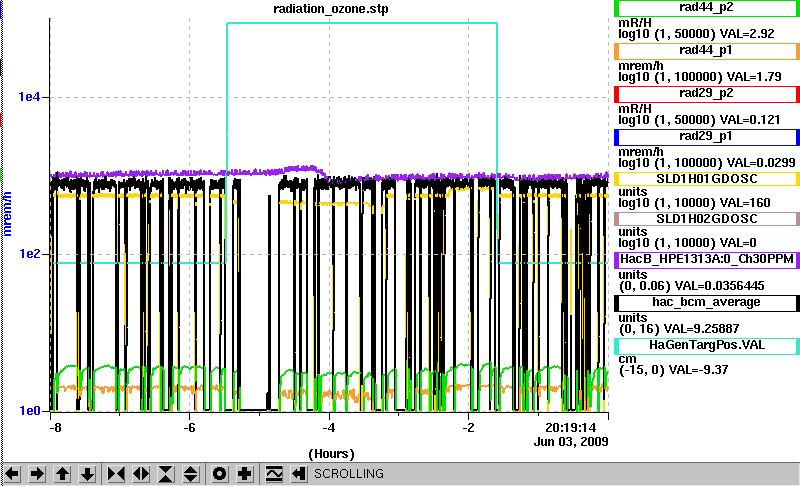Image resolution: width=800 pixels, height=486 pixels.
Task: Click the shift up arrow button
Action: (x=62, y=474)
